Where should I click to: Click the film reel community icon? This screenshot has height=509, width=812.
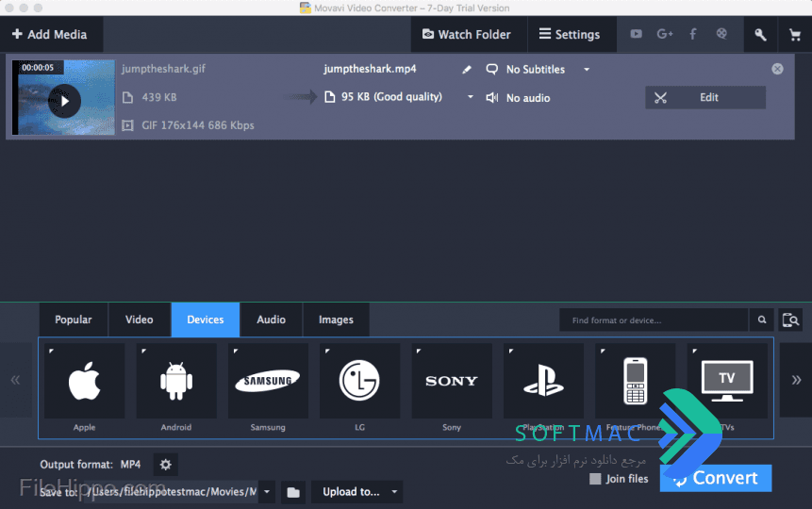pyautogui.click(x=721, y=34)
